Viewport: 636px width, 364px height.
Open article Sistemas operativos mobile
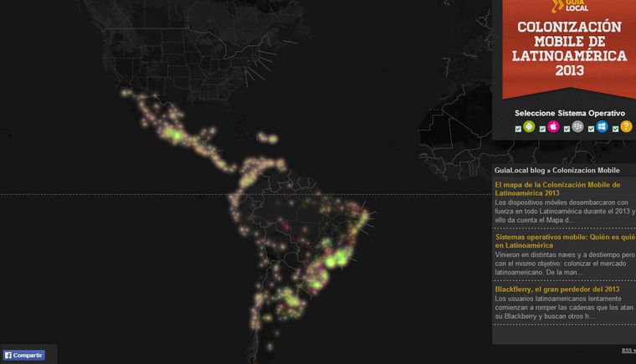point(565,241)
